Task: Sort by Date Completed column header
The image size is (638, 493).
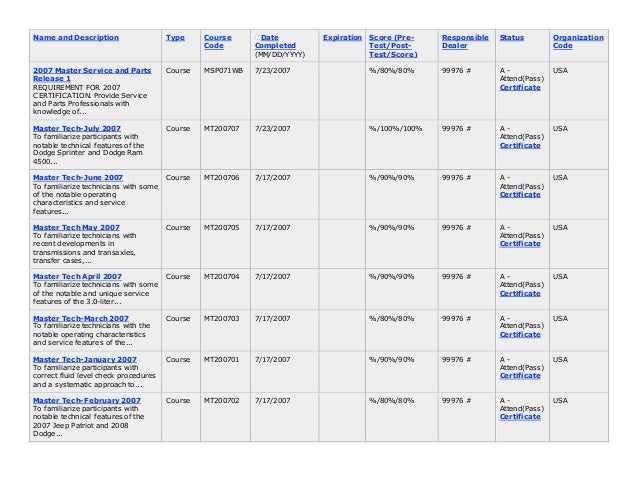Action: (x=275, y=41)
